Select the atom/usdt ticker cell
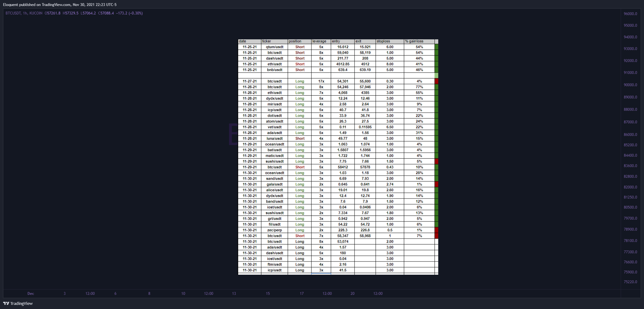The width and height of the screenshot is (644, 309). (274, 121)
